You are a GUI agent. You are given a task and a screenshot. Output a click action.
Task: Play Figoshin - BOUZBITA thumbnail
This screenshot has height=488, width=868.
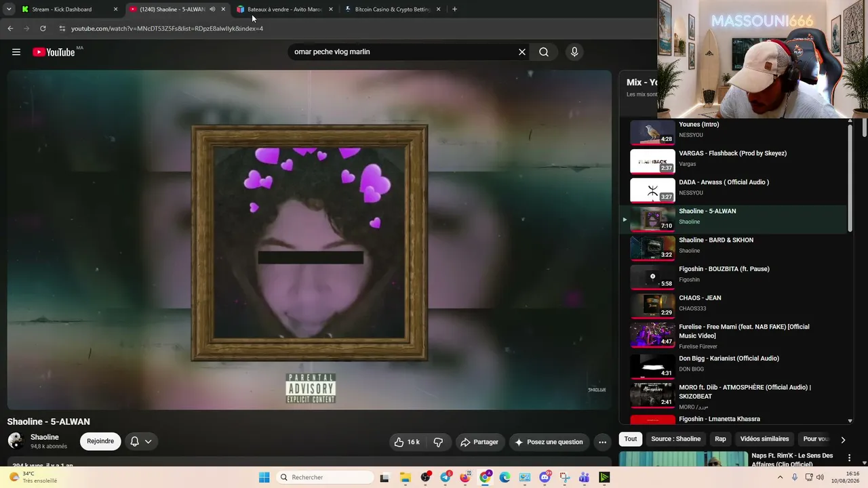tap(652, 277)
